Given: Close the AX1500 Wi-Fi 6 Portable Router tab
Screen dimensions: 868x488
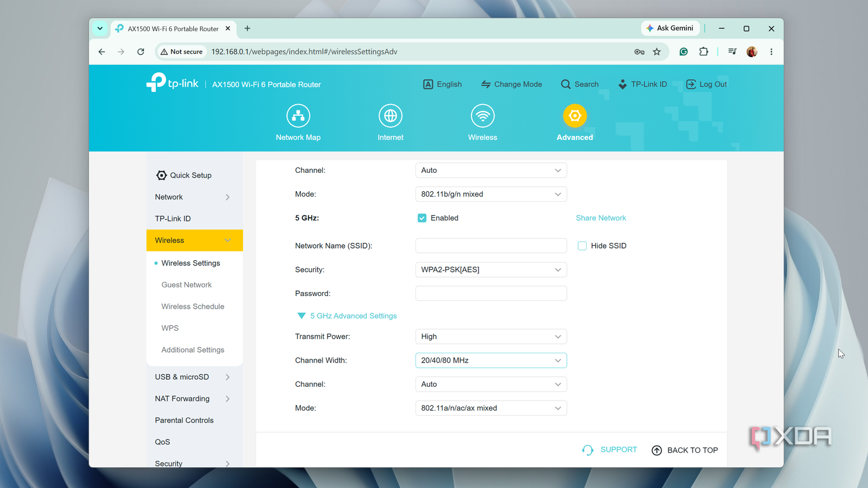Looking at the screenshot, I should pyautogui.click(x=228, y=28).
